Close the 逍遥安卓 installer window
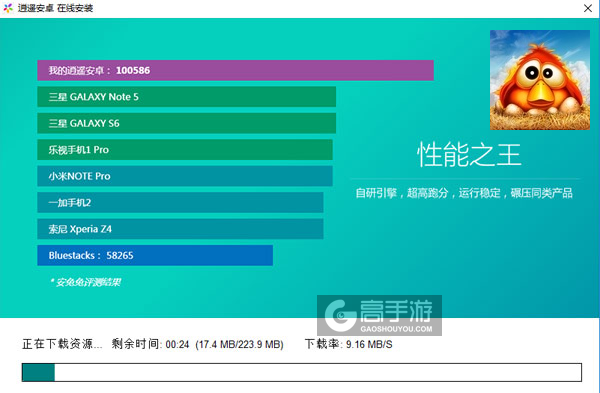 pos(588,8)
